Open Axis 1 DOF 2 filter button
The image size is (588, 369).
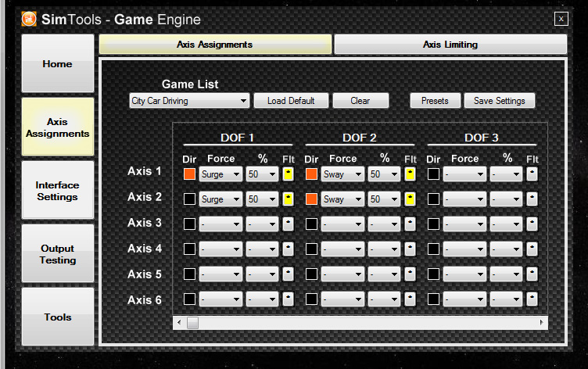pos(410,174)
